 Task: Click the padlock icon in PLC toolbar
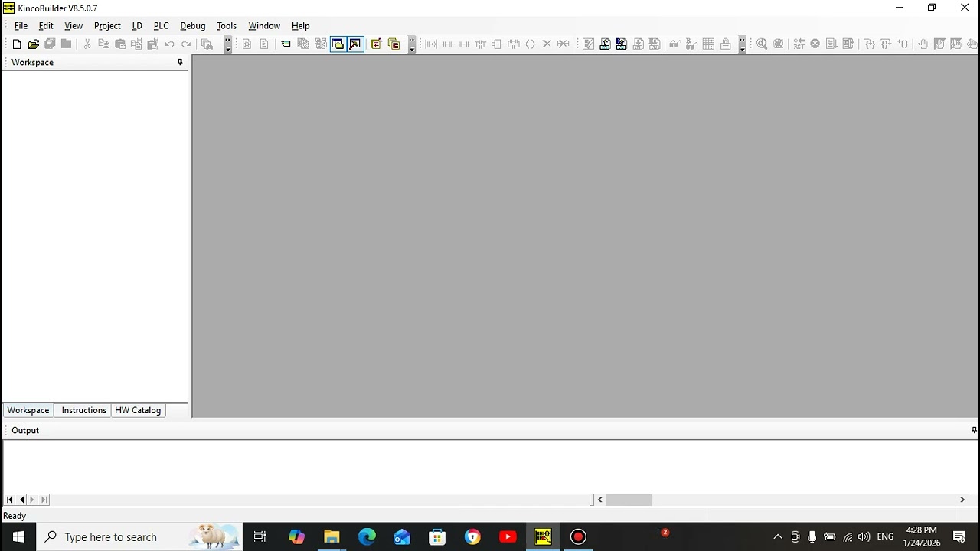click(725, 44)
